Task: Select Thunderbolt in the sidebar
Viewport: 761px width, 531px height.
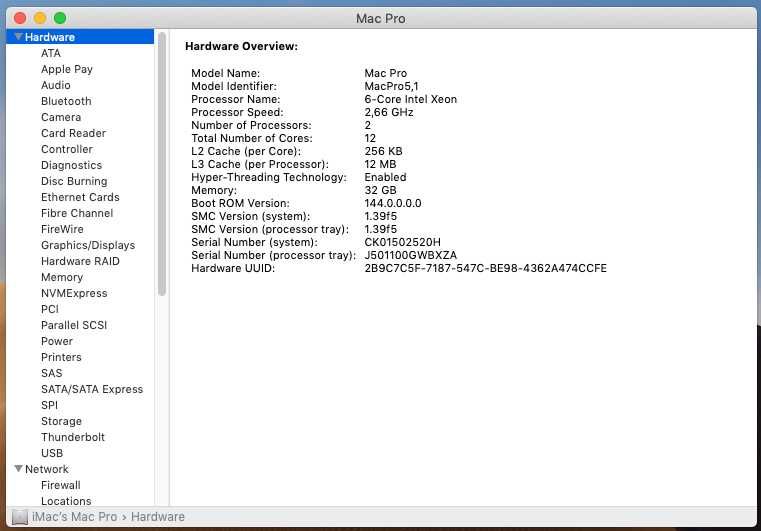Action: [x=73, y=438]
